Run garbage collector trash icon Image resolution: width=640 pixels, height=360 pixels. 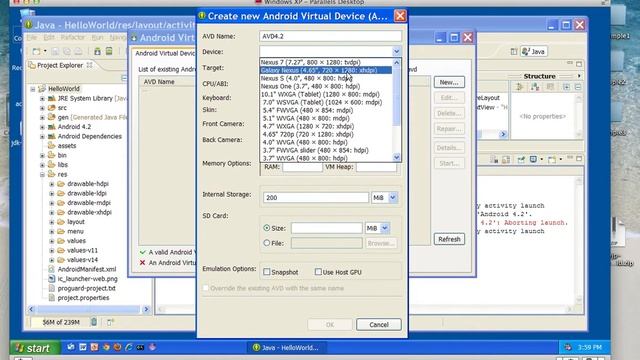click(94, 322)
